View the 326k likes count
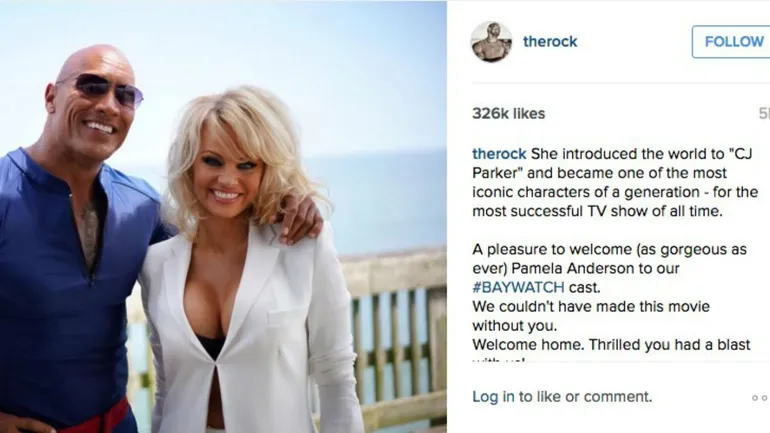The height and width of the screenshot is (433, 770). click(x=508, y=113)
